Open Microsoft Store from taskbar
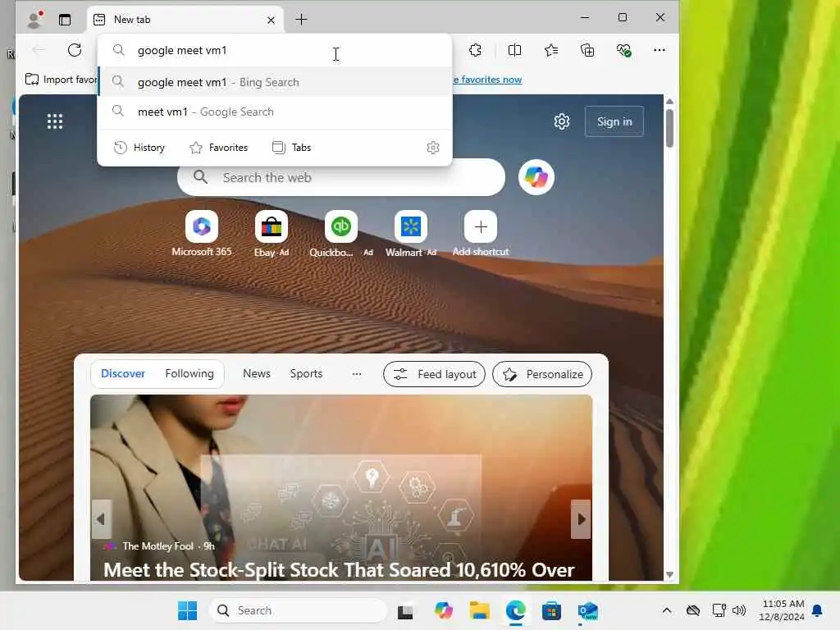Image resolution: width=840 pixels, height=630 pixels. click(551, 610)
